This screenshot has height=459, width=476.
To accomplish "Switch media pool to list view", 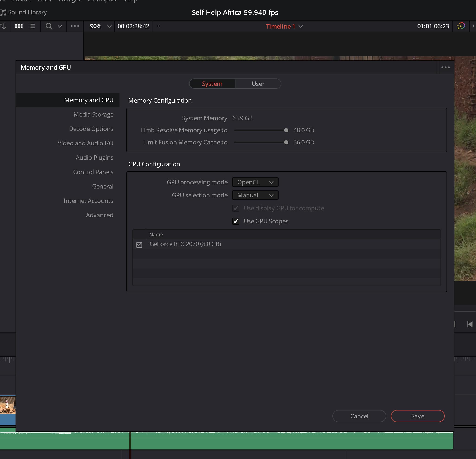I will (x=32, y=26).
